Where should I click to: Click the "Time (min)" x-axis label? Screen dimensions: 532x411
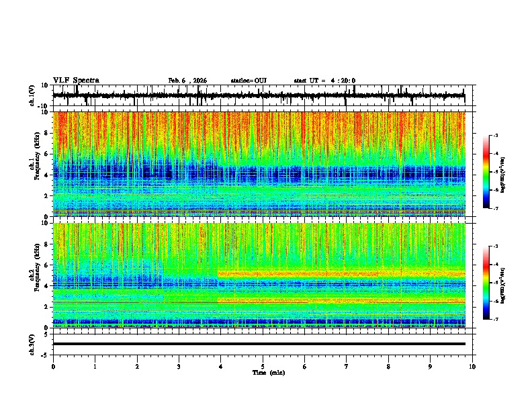(269, 373)
